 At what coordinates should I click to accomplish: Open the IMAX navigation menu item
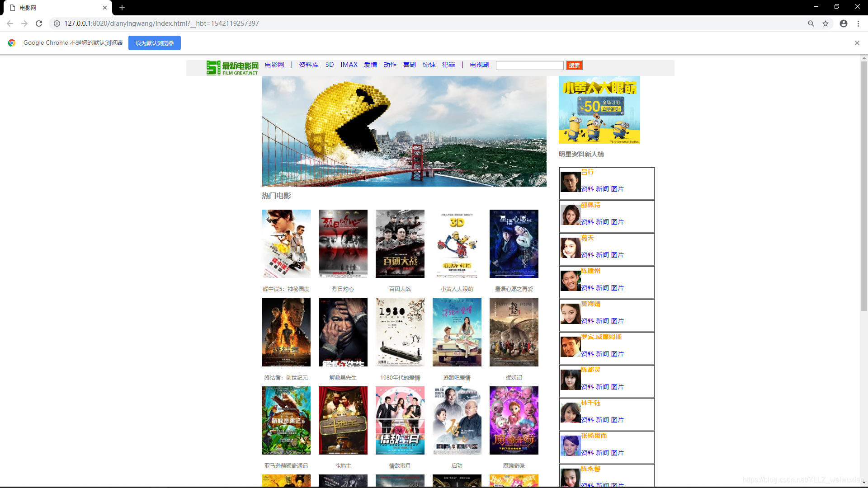pos(349,65)
